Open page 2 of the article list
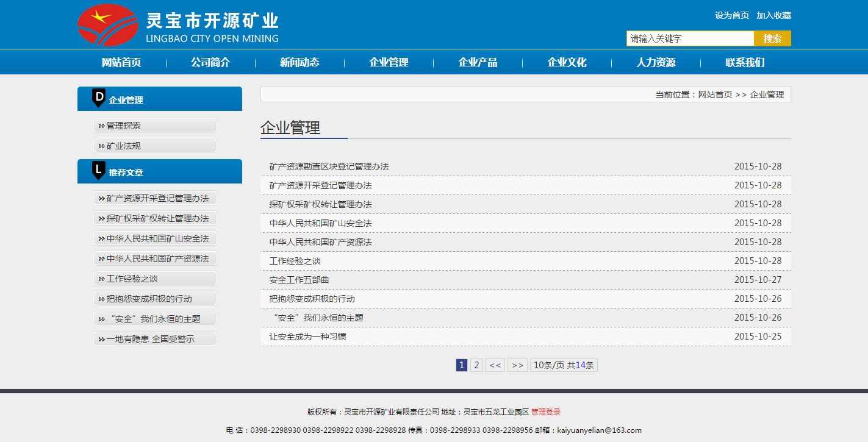868x442 pixels. (x=476, y=365)
